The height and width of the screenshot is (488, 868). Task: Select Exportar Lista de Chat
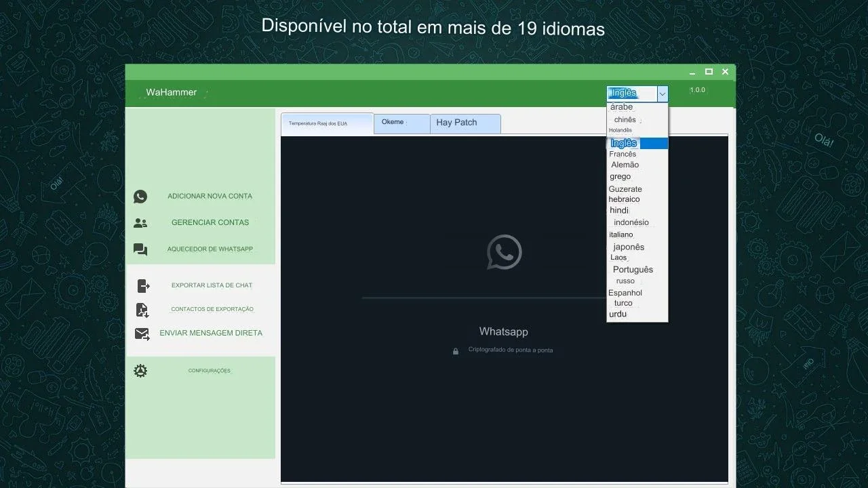[212, 285]
